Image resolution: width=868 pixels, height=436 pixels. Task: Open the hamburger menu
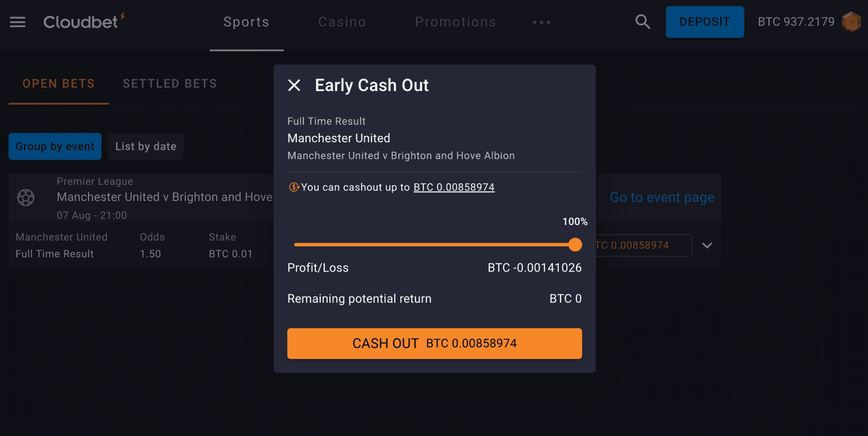coord(18,22)
